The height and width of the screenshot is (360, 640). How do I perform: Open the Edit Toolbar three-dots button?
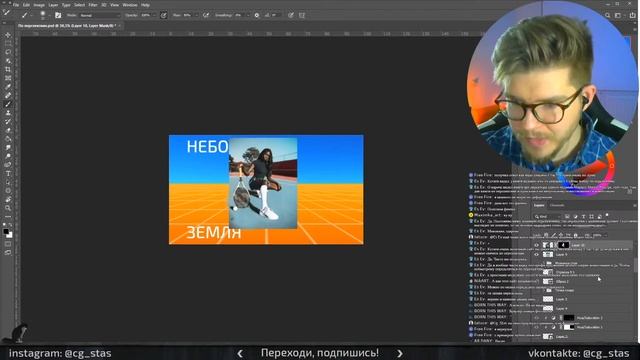pos(8,217)
